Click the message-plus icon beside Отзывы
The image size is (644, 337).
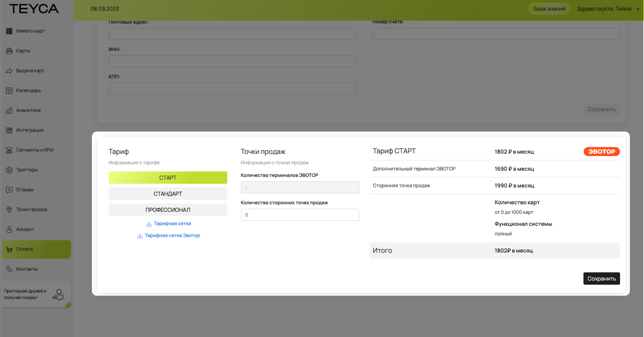[9, 190]
